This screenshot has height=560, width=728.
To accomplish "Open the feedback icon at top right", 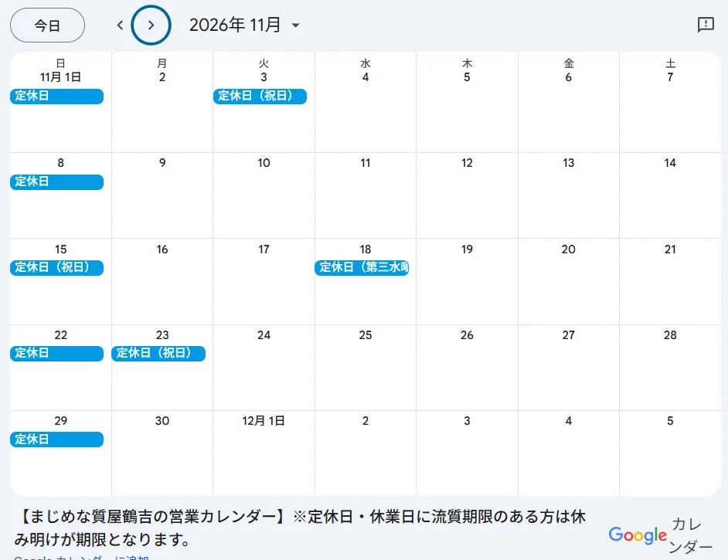I will (706, 25).
